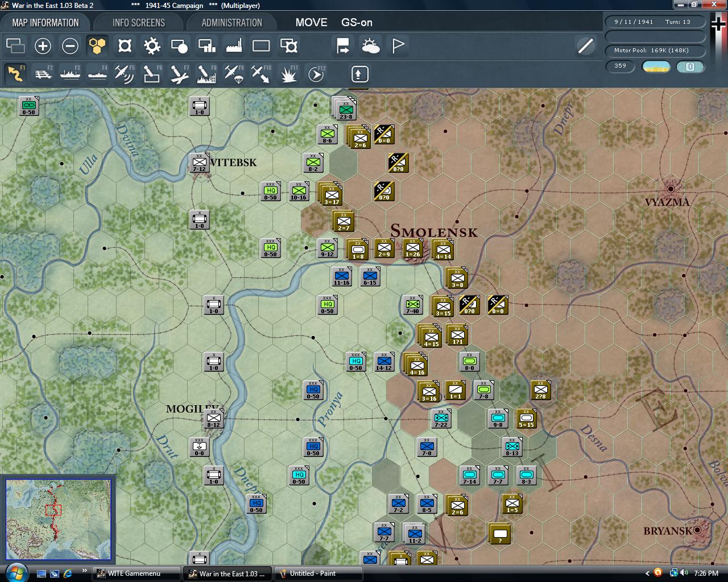Select the F11 Build Fortified Zone icon

(288, 74)
